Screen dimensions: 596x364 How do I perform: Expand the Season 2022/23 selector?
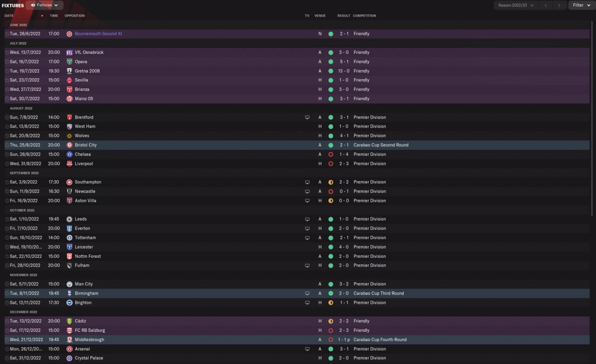tap(516, 5)
